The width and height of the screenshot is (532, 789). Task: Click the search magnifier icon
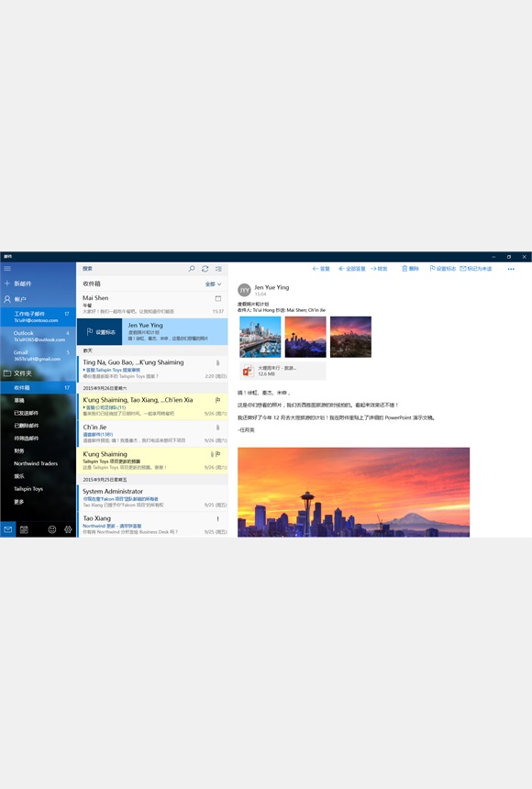[192, 269]
